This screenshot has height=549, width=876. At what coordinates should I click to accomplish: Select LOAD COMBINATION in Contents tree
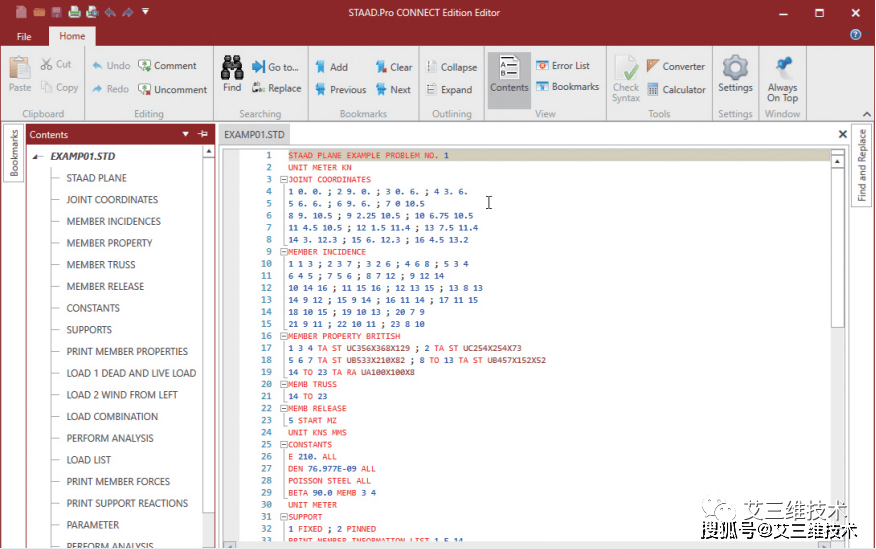pyautogui.click(x=112, y=417)
